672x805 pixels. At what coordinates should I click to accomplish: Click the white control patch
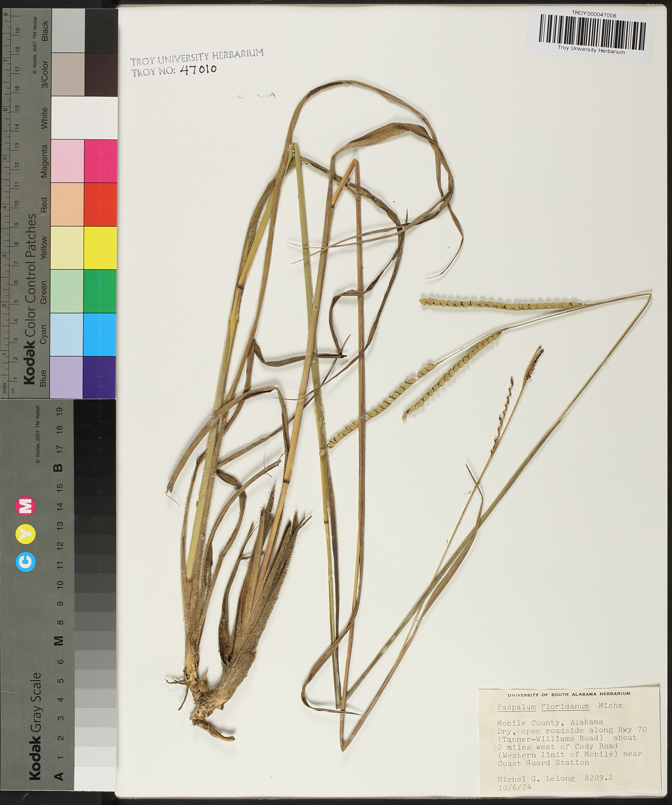coord(84,118)
